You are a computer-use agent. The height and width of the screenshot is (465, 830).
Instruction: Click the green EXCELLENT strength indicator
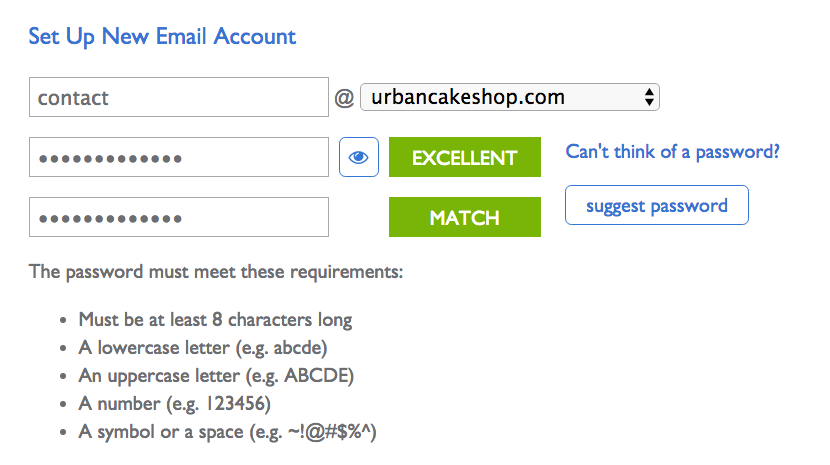465,157
